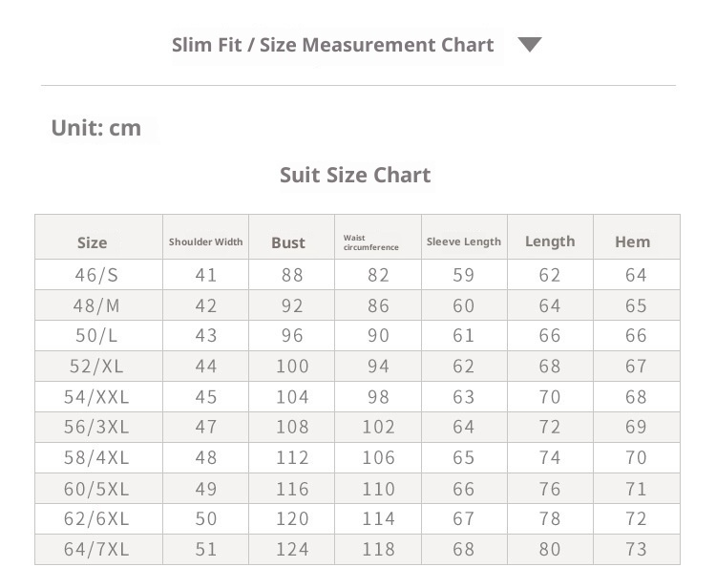Select the Sleeve Length column header
716x588 pixels.
point(463,242)
